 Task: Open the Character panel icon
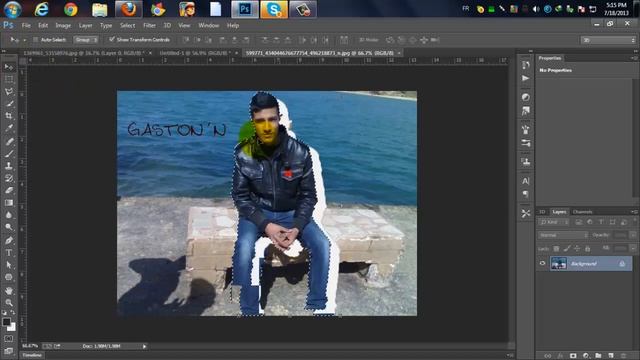pyautogui.click(x=526, y=181)
